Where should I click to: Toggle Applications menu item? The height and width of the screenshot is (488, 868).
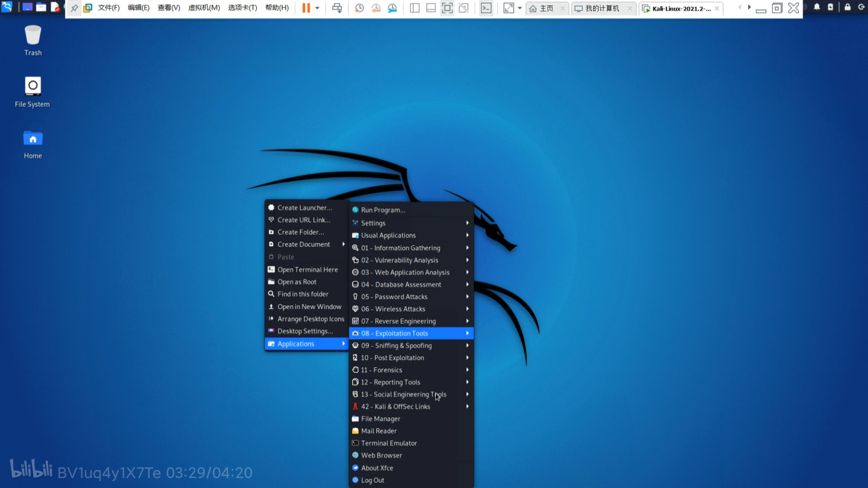point(306,343)
